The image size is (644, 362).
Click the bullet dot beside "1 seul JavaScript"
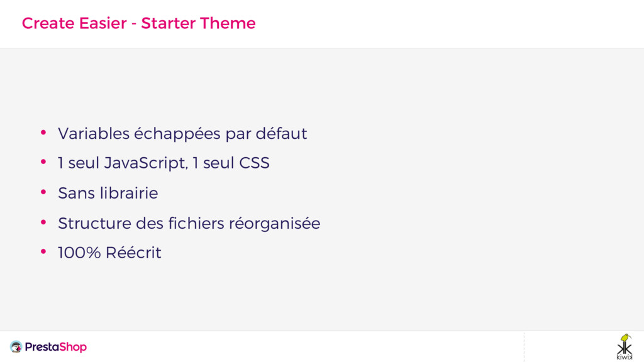pos(43,162)
